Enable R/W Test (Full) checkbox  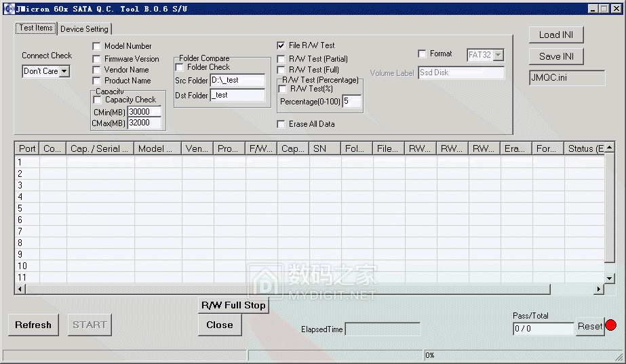pyautogui.click(x=281, y=70)
